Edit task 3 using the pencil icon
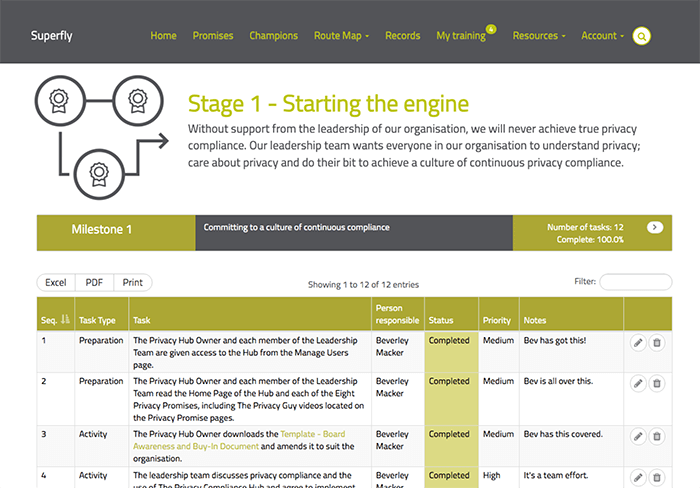Image resolution: width=700 pixels, height=488 pixels. [x=638, y=436]
